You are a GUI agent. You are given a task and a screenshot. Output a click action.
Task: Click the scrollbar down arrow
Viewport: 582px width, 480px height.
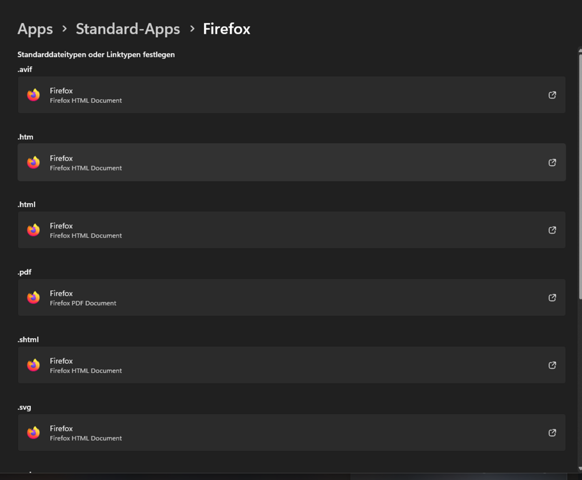580,468
